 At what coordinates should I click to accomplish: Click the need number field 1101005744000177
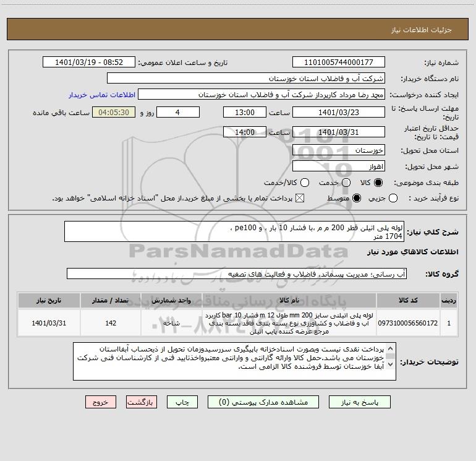339,62
